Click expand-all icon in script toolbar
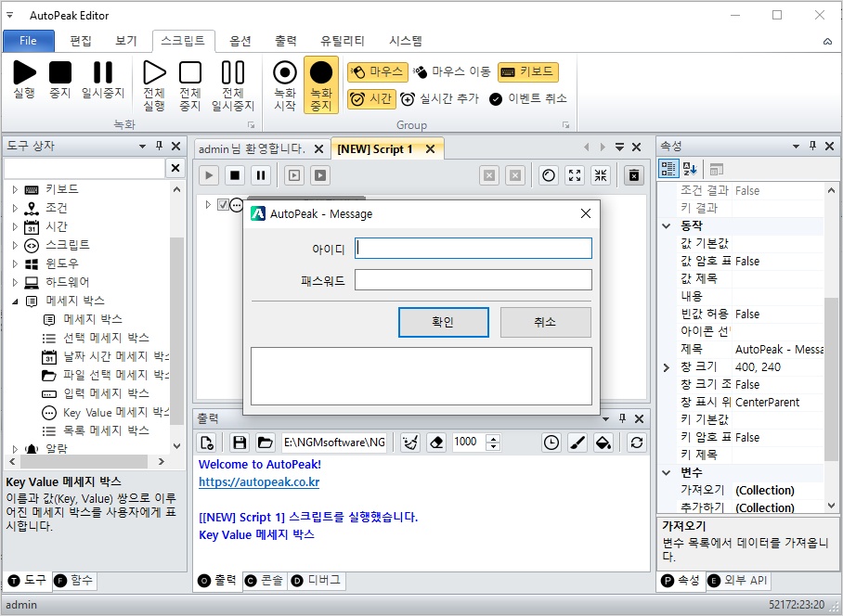Screen dimensions: 843x616 coord(575,175)
